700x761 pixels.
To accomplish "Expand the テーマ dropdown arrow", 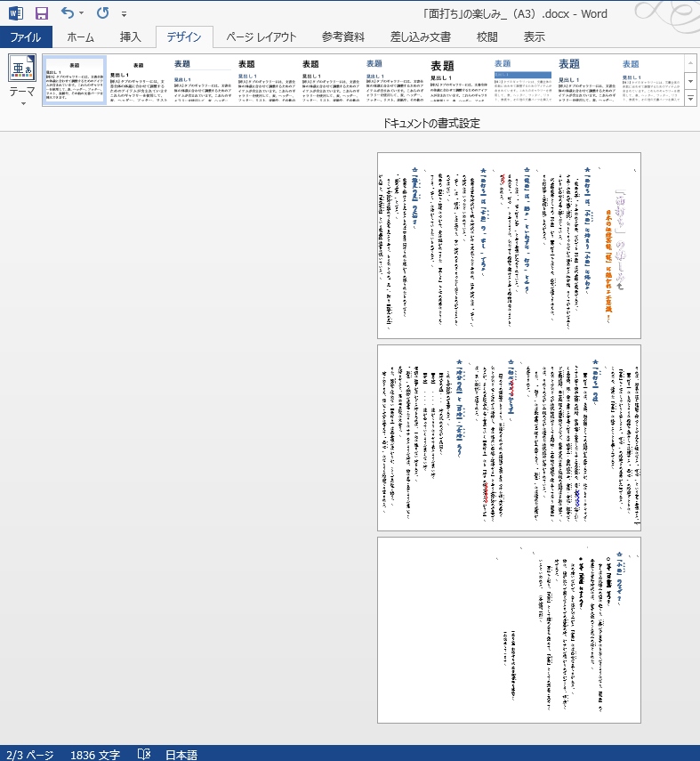I will (x=23, y=103).
